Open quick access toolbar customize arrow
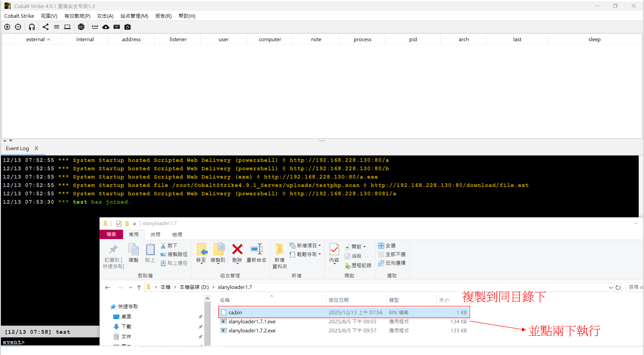Screen dimensions: 644x355 tap(134, 224)
